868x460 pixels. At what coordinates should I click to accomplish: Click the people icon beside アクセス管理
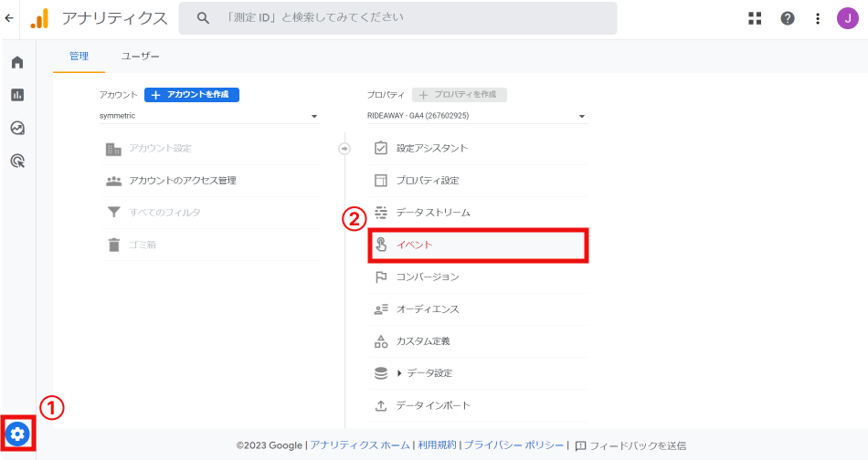point(113,181)
